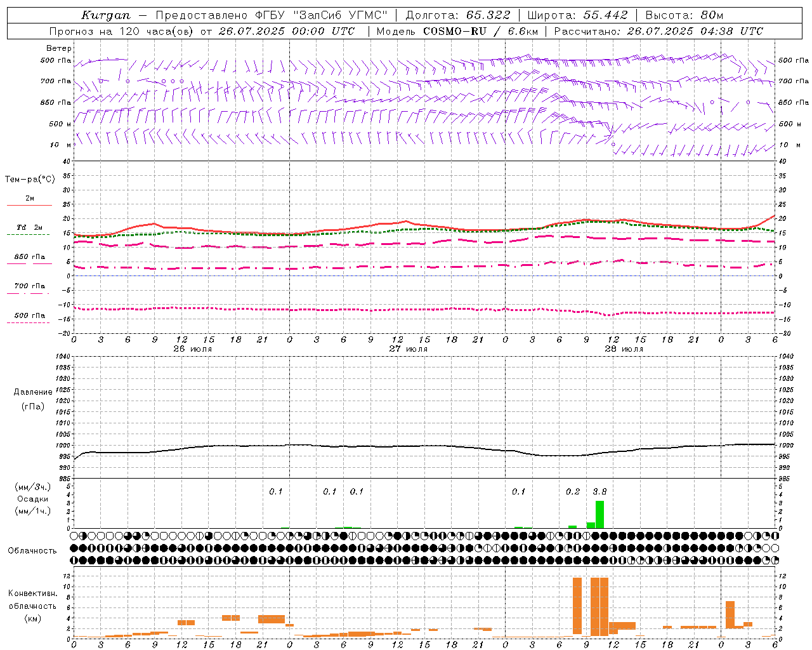Image resolution: width=812 pixels, height=650 pixels.
Task: Click the '28 июля' date label
Action: coord(624,349)
